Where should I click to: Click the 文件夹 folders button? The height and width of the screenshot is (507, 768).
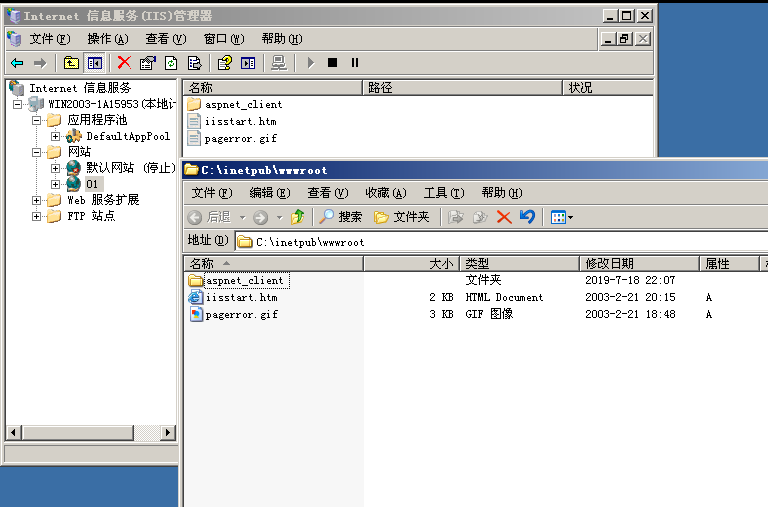[402, 217]
